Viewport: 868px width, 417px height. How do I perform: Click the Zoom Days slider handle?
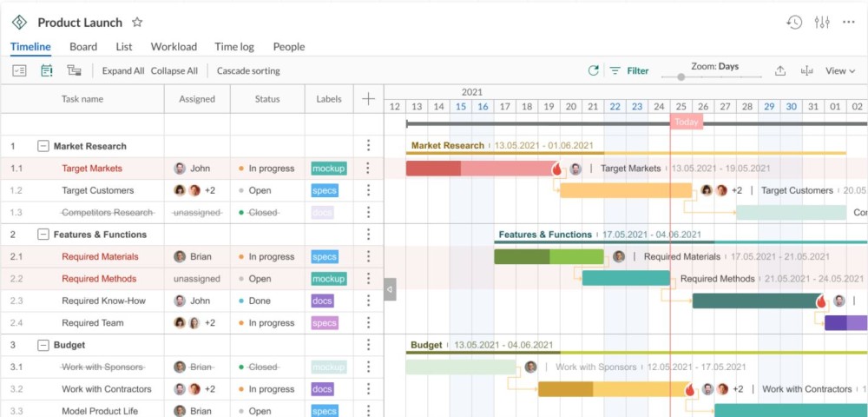point(681,77)
